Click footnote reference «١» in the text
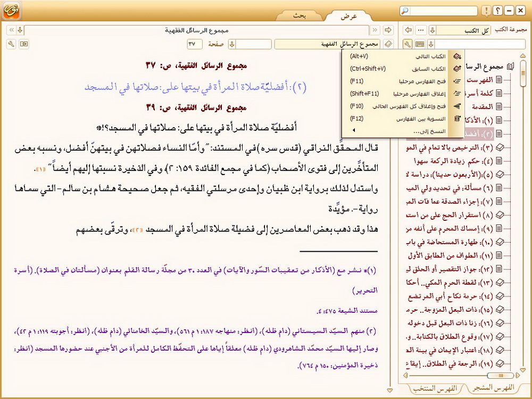 [x=40, y=169]
